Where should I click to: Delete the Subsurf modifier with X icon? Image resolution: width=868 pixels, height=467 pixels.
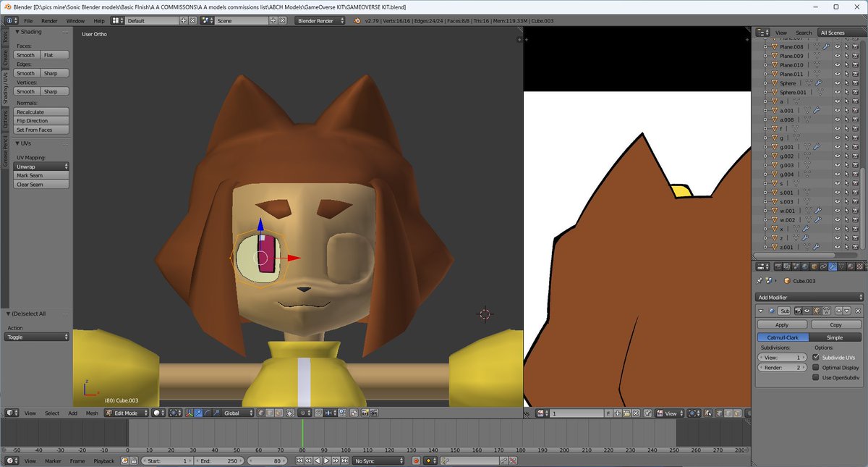click(858, 311)
